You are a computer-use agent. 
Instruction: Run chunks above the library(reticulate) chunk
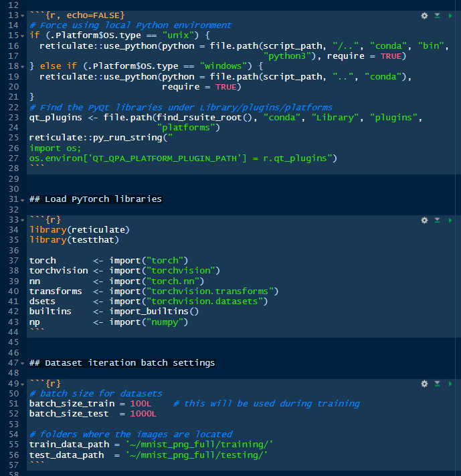tap(437, 220)
